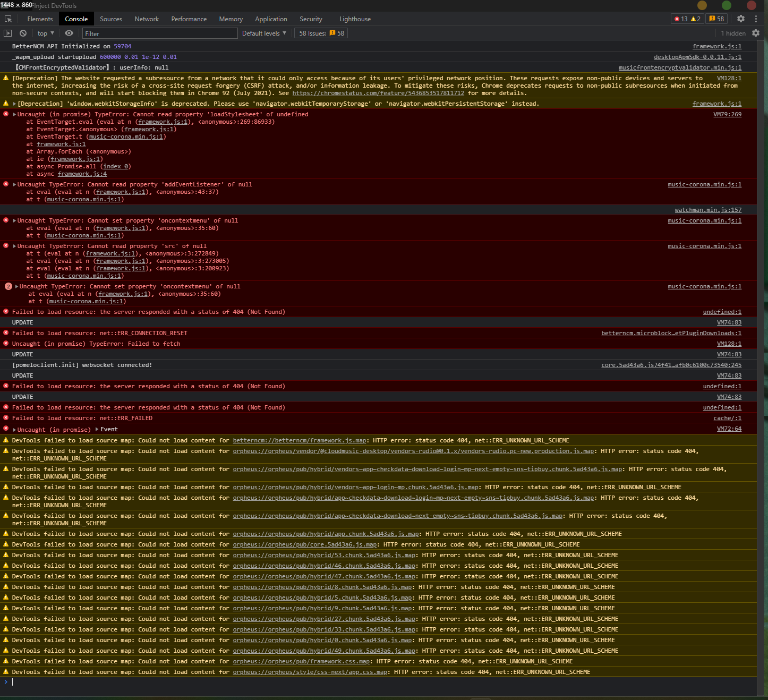Clear the console with the clear icon

[x=23, y=33]
